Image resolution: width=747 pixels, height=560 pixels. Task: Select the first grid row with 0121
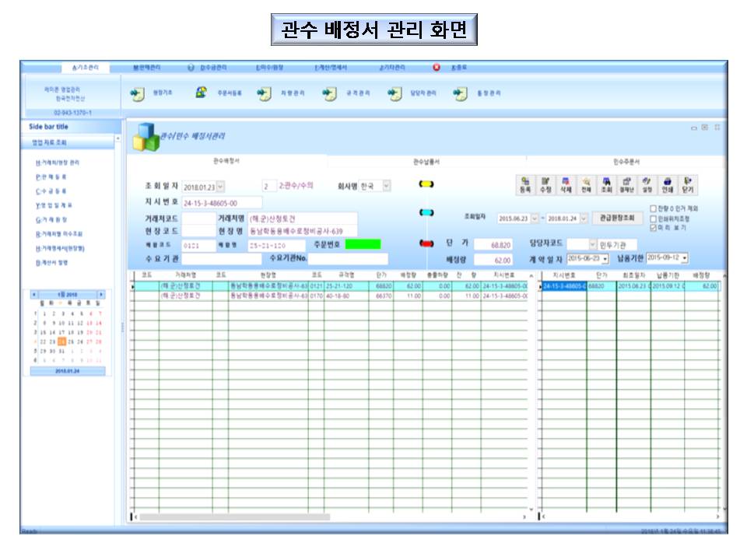click(331, 286)
